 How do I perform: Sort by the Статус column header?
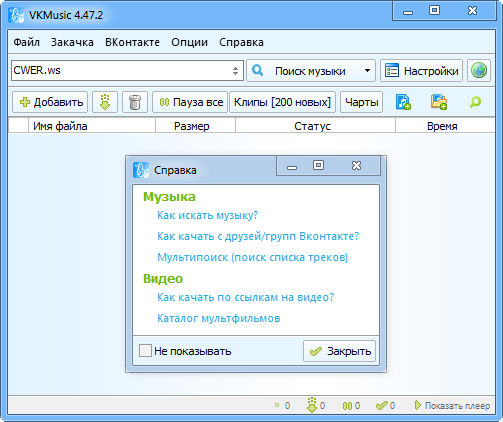tap(315, 126)
